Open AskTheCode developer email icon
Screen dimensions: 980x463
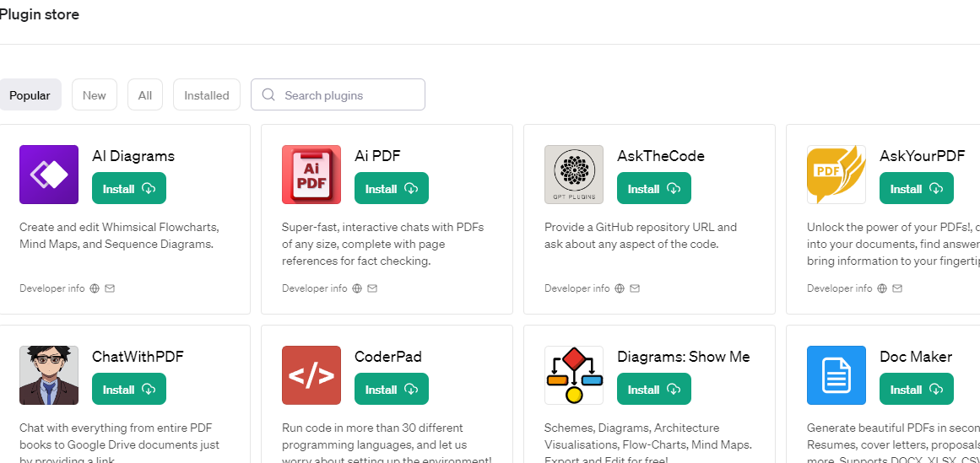click(x=635, y=288)
